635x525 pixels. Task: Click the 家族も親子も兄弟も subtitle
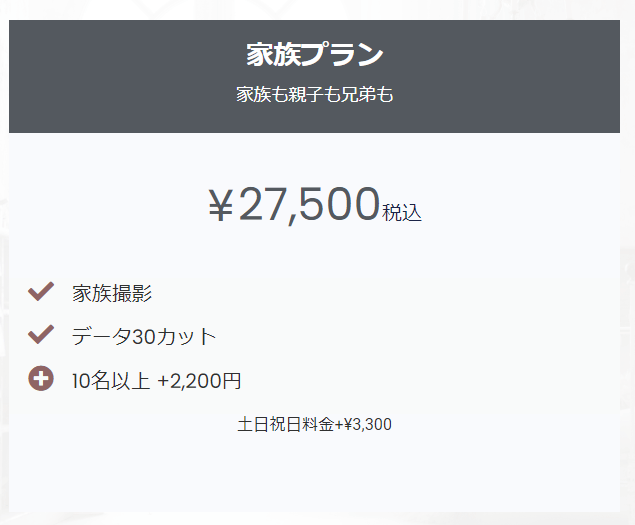pos(315,94)
